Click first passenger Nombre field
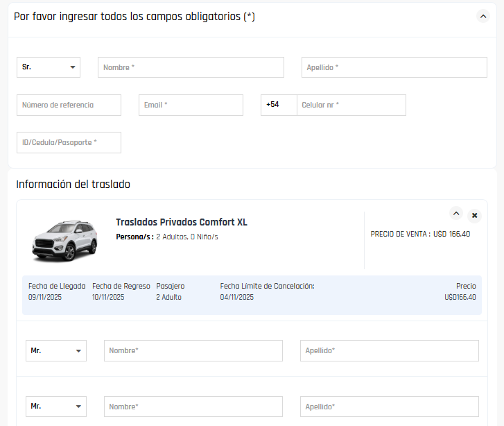Screen dimensions: 504x426 (193, 351)
